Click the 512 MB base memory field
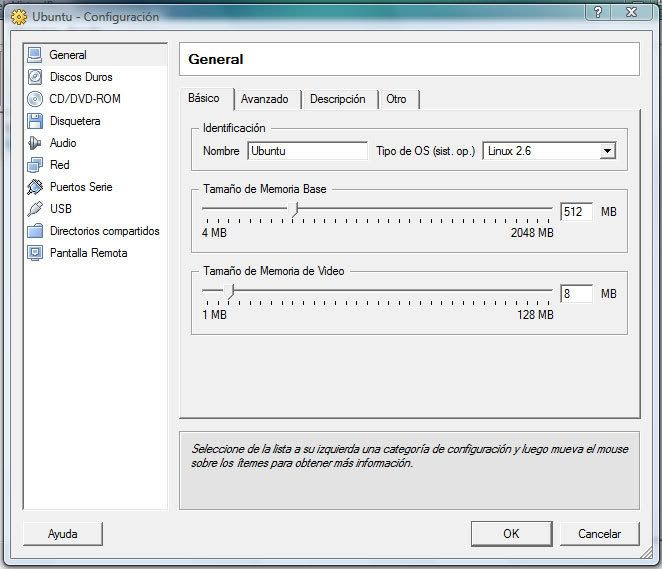The width and height of the screenshot is (662, 569). click(577, 211)
